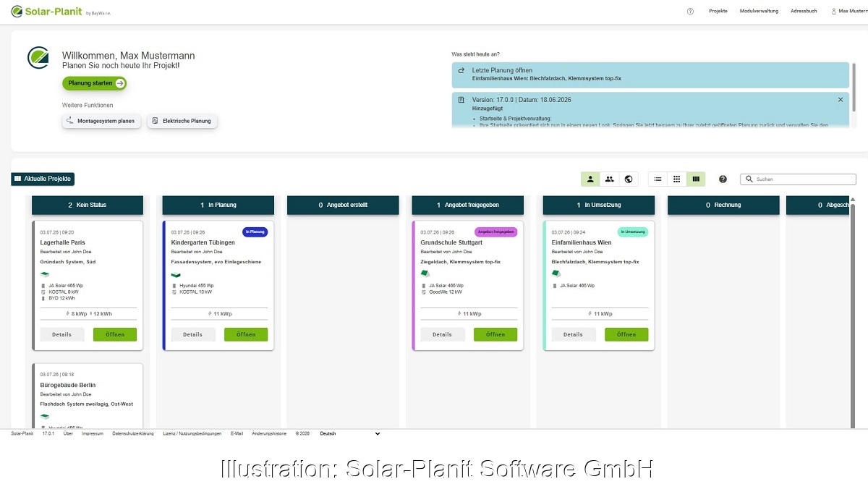Click Kein Status column header
868x492 pixels.
pyautogui.click(x=88, y=205)
